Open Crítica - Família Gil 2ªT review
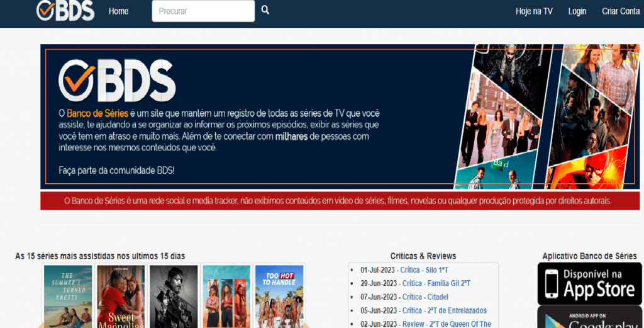 point(436,283)
